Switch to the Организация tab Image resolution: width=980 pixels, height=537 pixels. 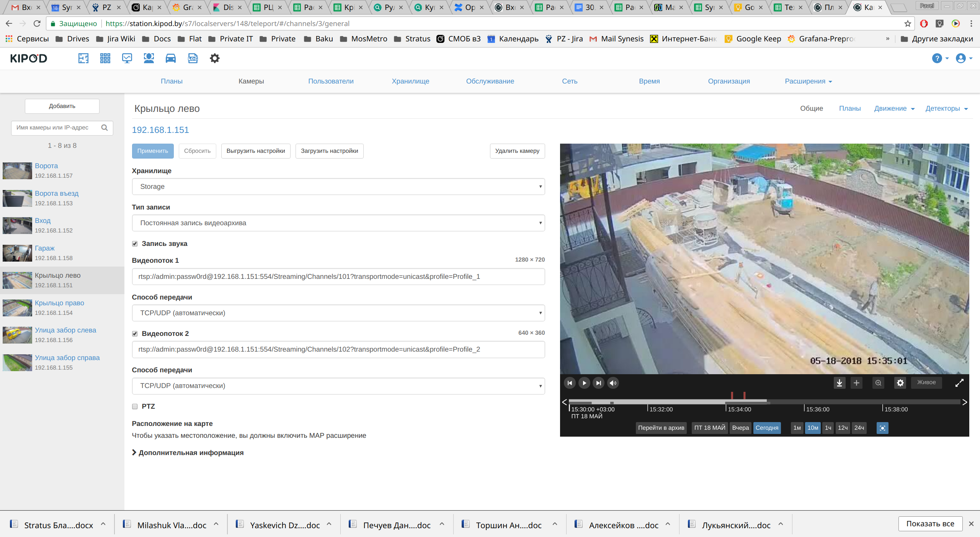point(729,81)
